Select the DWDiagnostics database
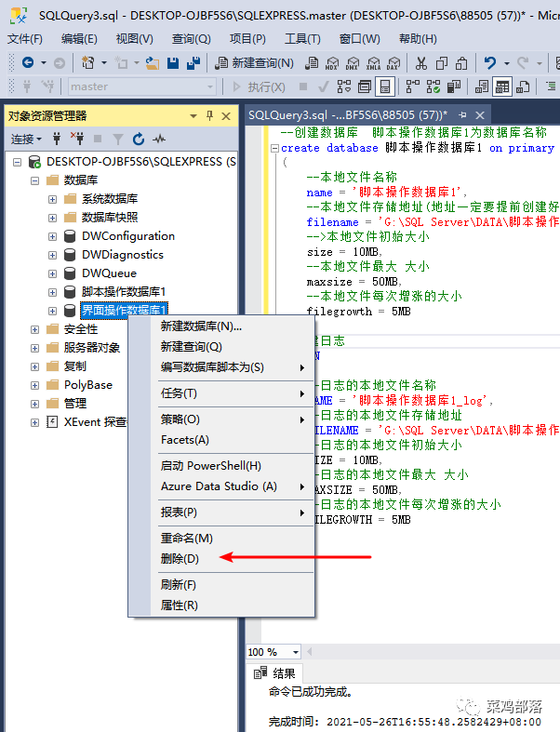 point(123,255)
